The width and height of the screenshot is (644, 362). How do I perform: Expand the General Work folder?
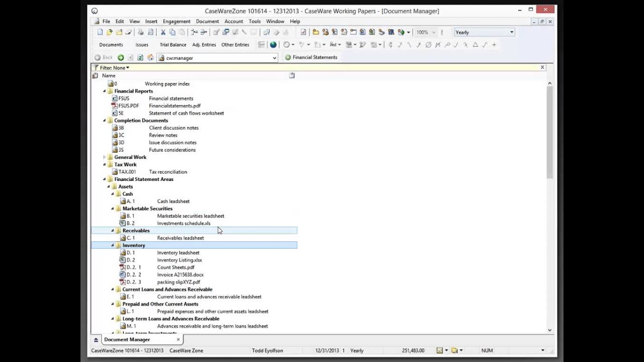[105, 157]
